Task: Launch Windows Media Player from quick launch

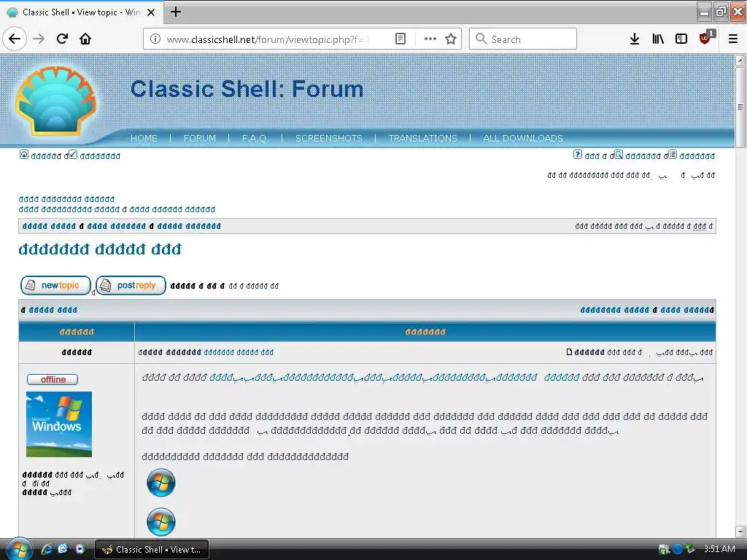Action: click(80, 549)
